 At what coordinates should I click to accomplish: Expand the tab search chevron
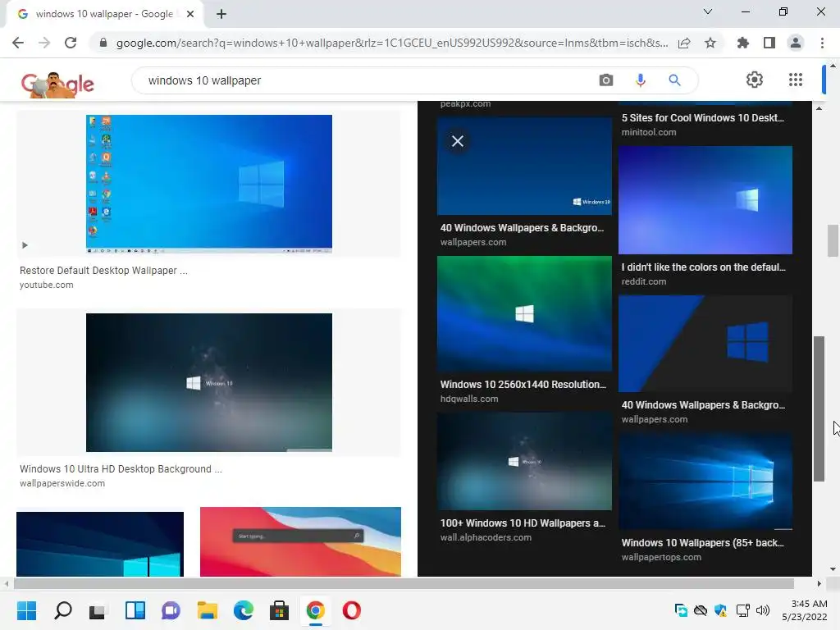point(708,11)
